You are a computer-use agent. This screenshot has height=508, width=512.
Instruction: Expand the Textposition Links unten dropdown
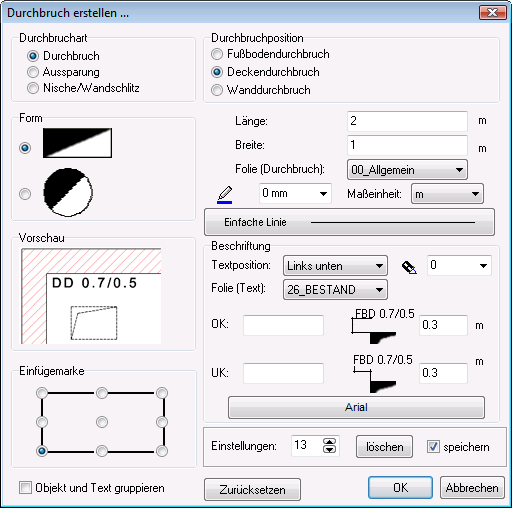(x=335, y=266)
